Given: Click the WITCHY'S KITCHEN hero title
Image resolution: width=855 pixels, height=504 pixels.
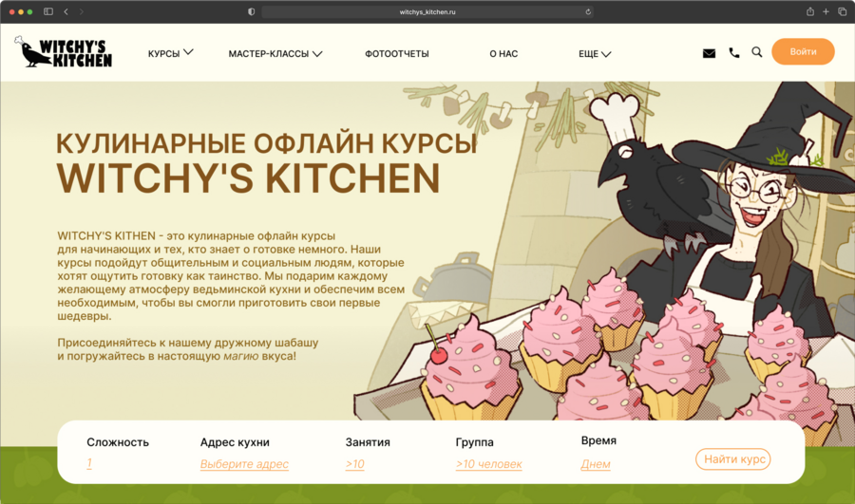Looking at the screenshot, I should coord(248,178).
